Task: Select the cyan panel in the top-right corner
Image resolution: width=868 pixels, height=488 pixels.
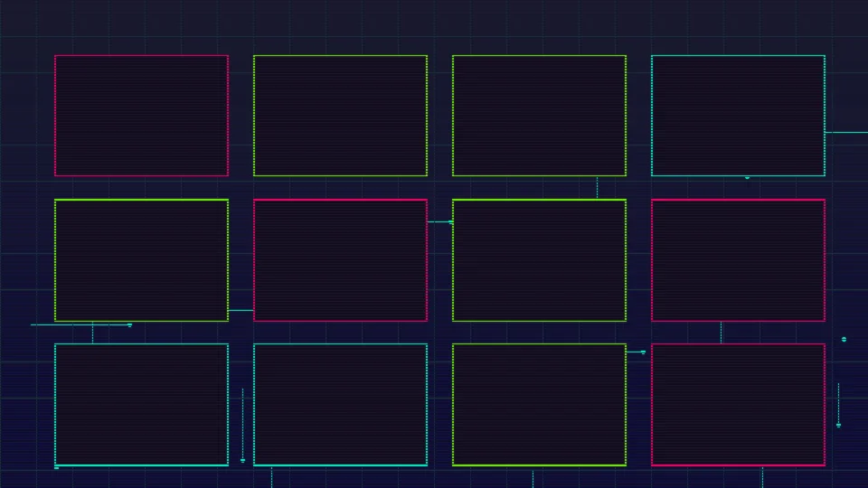Action: coord(738,116)
